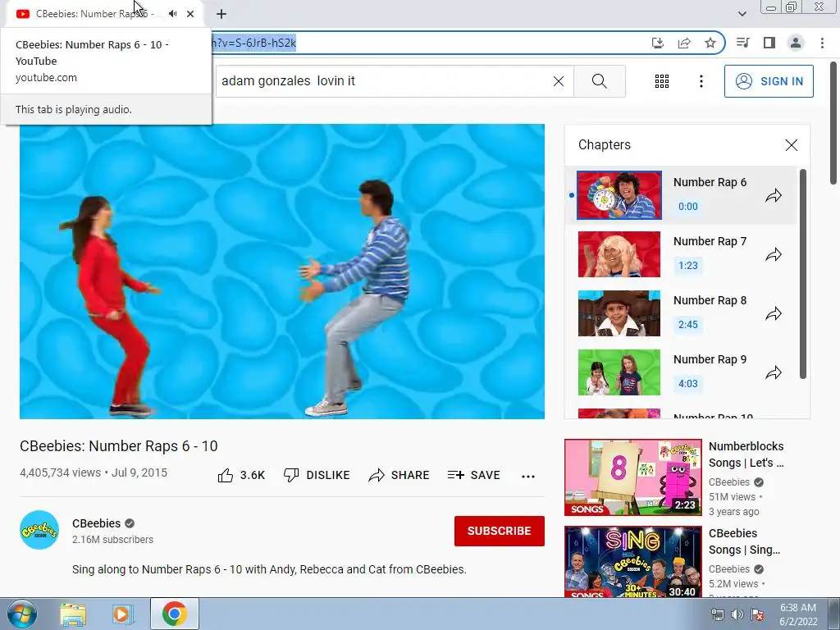Image resolution: width=840 pixels, height=630 pixels.
Task: Share the Number Rap 8 chapter
Action: (773, 313)
